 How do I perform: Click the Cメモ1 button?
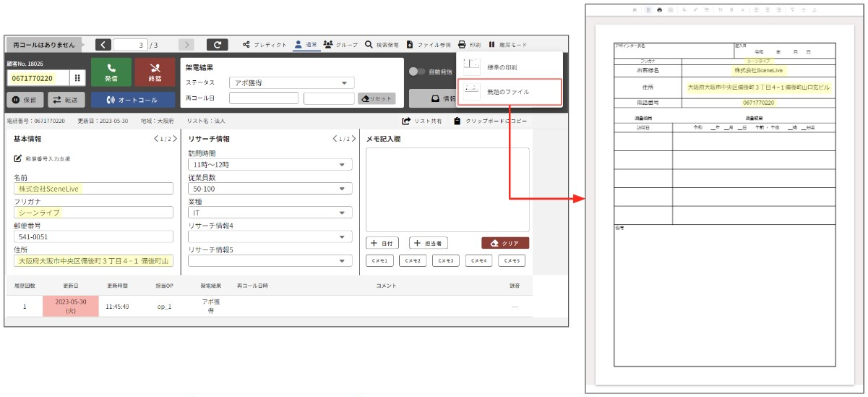pos(379,261)
